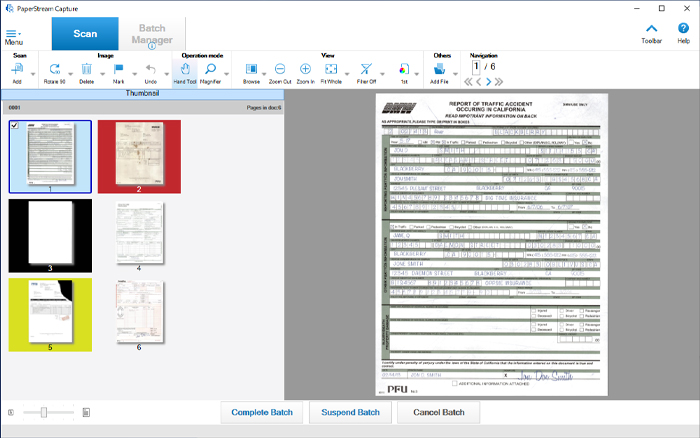Screen dimensions: 700x438
Task: Click the Thumbnail panel header
Action: pyautogui.click(x=142, y=93)
